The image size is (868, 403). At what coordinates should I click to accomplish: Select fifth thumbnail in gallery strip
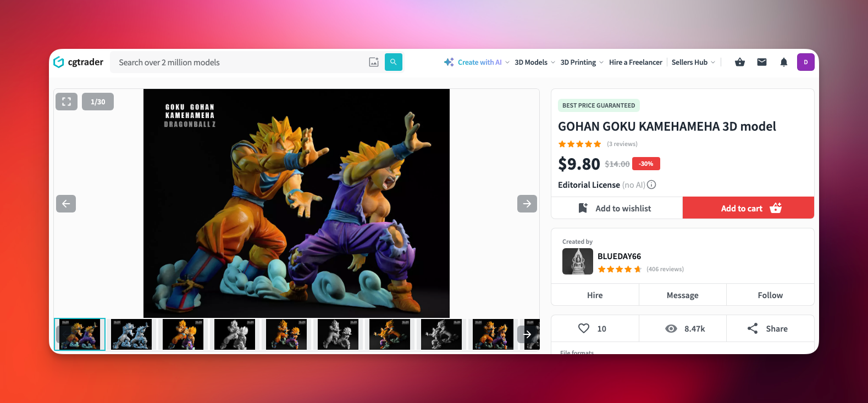286,334
